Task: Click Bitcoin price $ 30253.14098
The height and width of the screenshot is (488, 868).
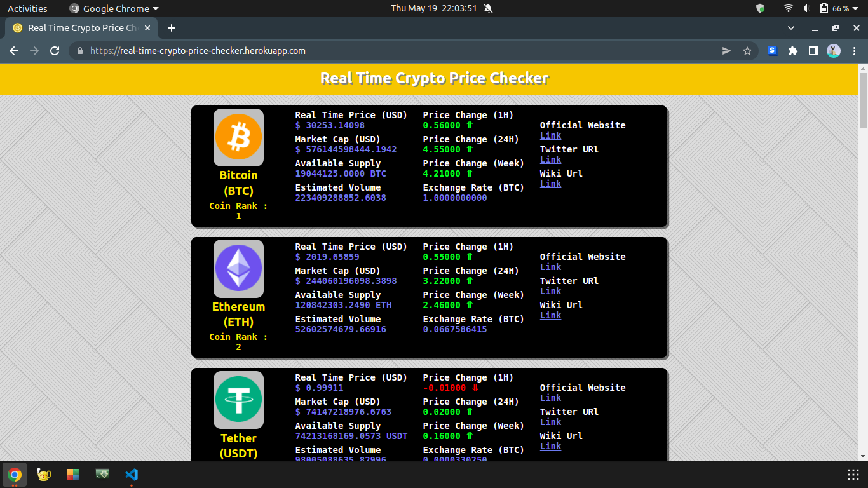Action: pos(330,125)
